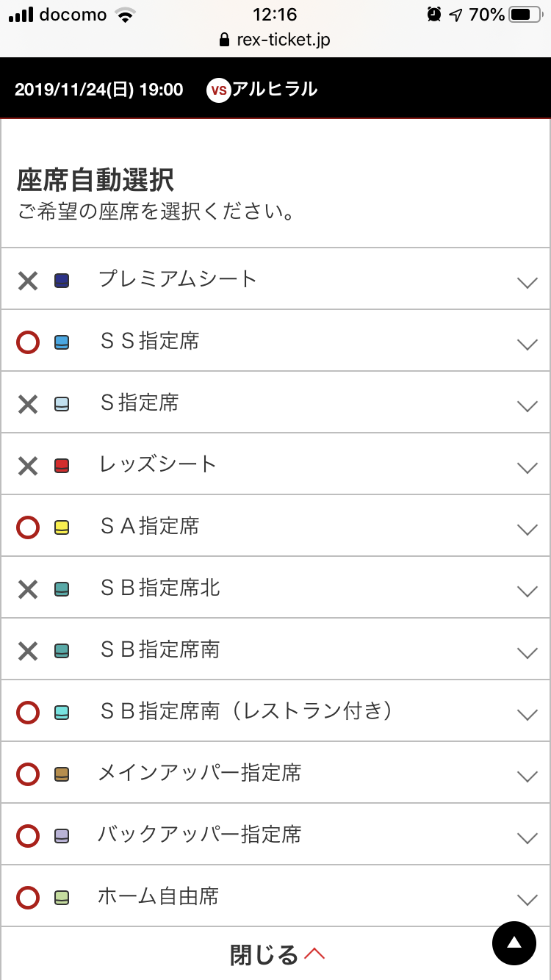This screenshot has width=551, height=980.
Task: Click the red circle beside メインアッパー指定席
Action: (28, 774)
